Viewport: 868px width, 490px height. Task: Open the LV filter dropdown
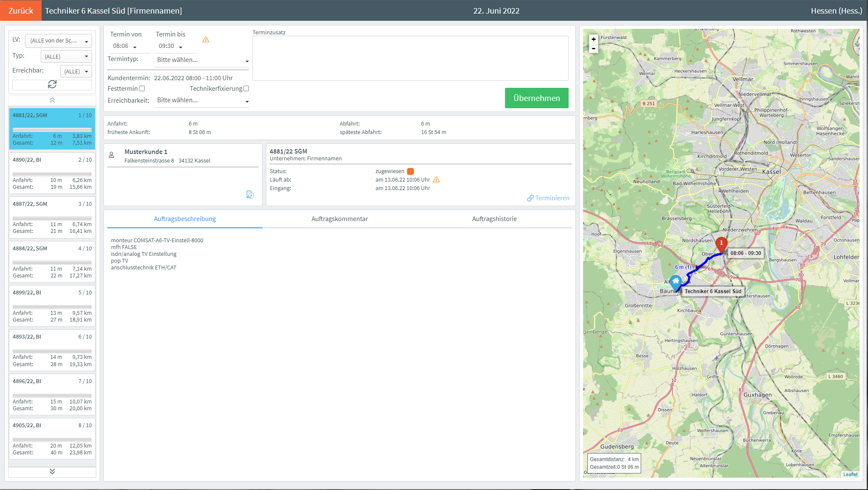[x=59, y=41]
